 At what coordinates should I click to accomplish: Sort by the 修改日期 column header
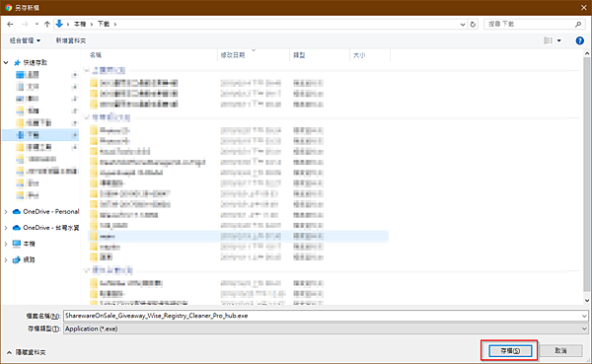(x=233, y=55)
